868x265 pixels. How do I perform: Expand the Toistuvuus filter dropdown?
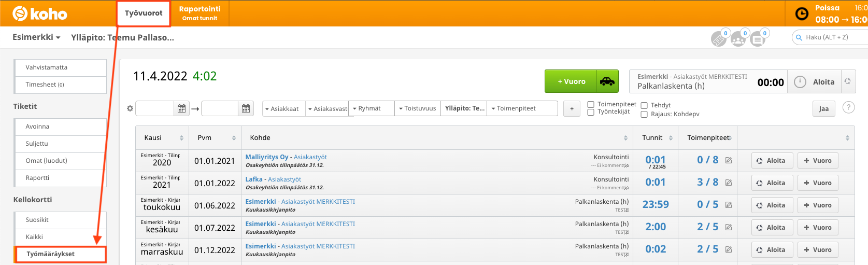[418, 108]
